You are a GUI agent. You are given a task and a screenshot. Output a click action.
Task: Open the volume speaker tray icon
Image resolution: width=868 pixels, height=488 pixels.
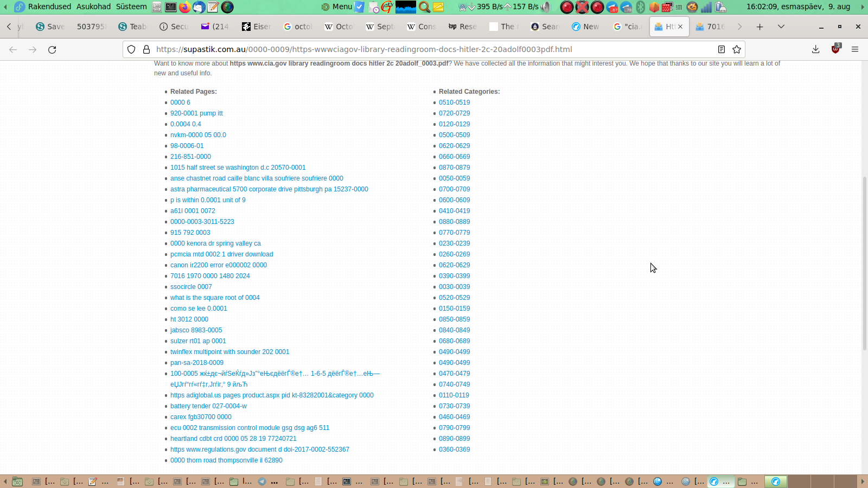(546, 7)
